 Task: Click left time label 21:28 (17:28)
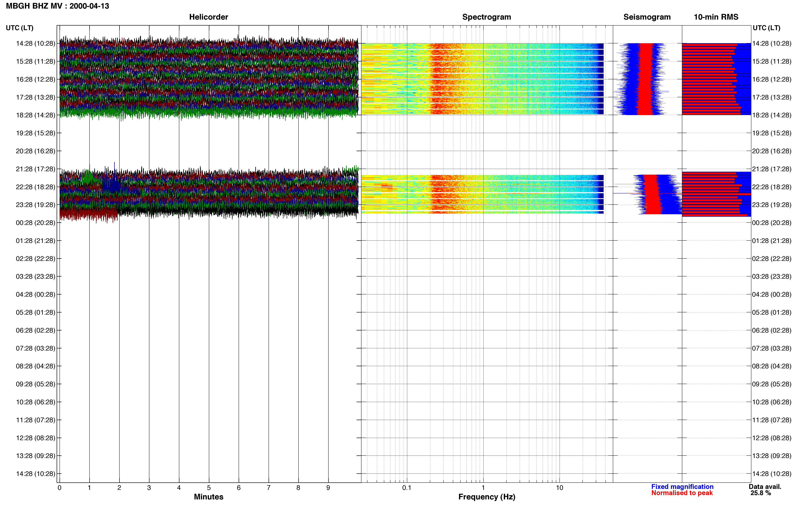(36, 169)
